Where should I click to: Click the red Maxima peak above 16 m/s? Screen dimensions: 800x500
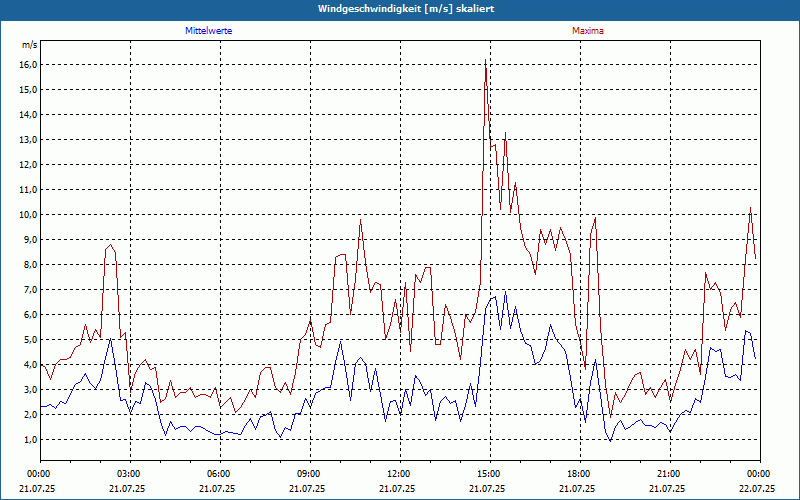pos(485,60)
